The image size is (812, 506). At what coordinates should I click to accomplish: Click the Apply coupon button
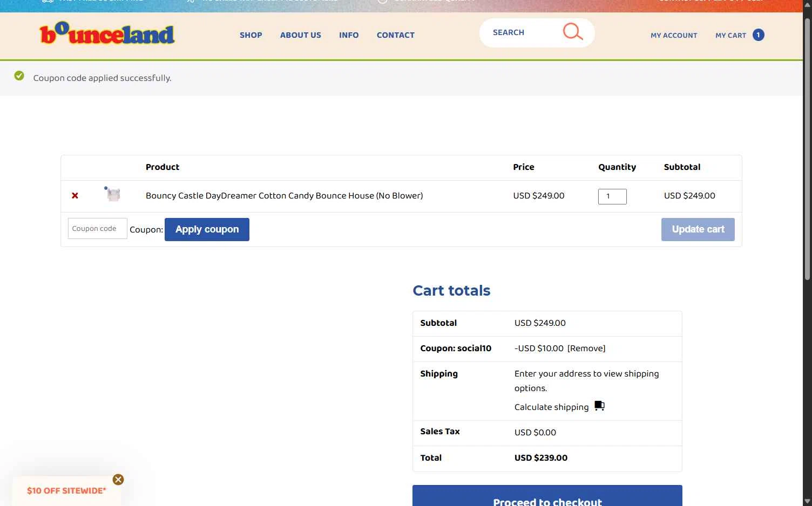coord(207,229)
